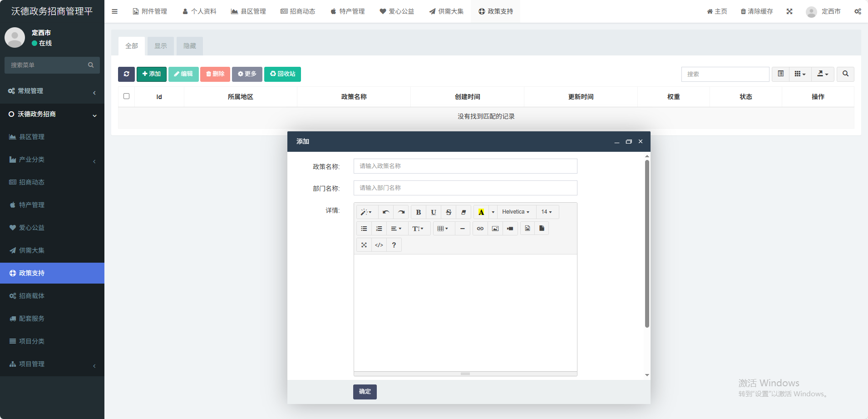The height and width of the screenshot is (419, 868).
Task: Insert a video in the editor
Action: tap(510, 229)
